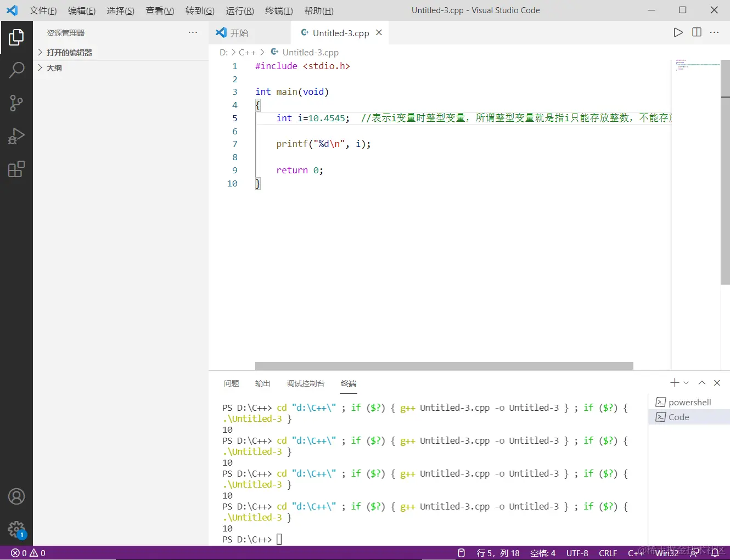This screenshot has width=730, height=560.
Task: Click the C++ folder in breadcrumb
Action: click(247, 52)
